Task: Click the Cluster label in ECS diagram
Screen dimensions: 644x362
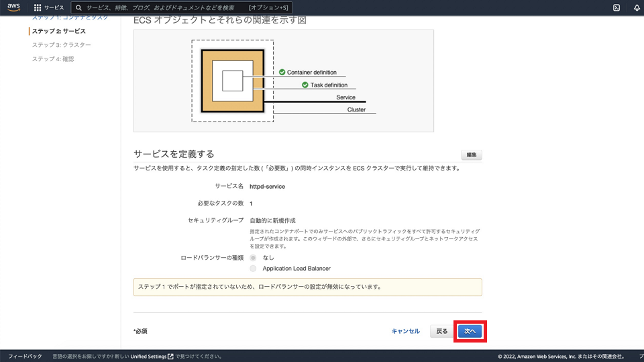Action: [x=356, y=109]
